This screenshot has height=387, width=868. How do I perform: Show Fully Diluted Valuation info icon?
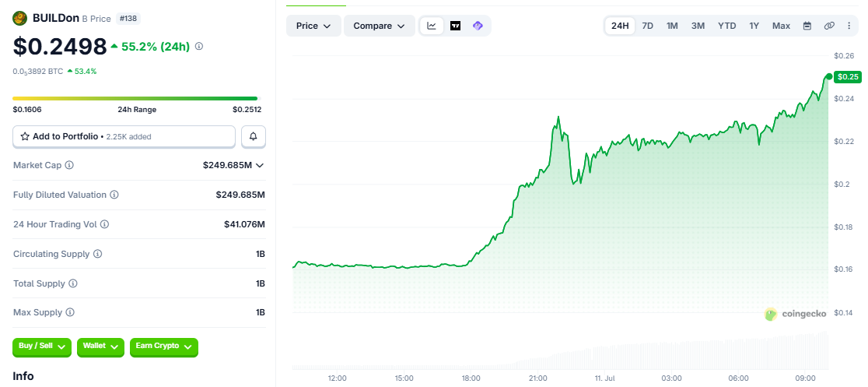(114, 195)
